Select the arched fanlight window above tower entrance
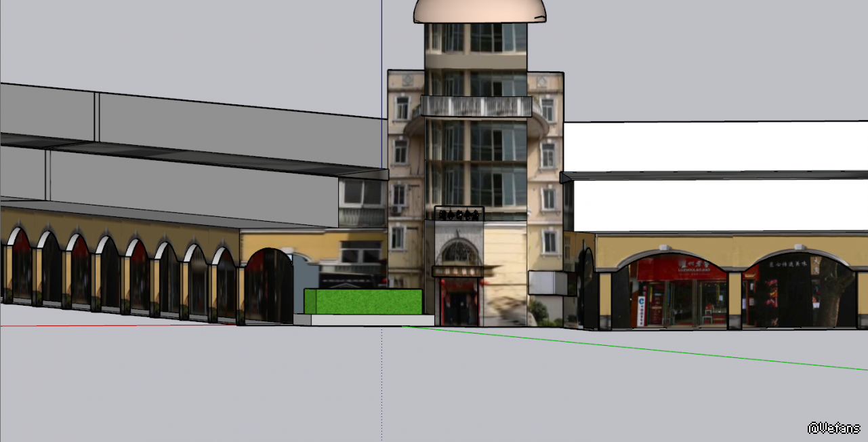This screenshot has height=442, width=868. tap(459, 253)
